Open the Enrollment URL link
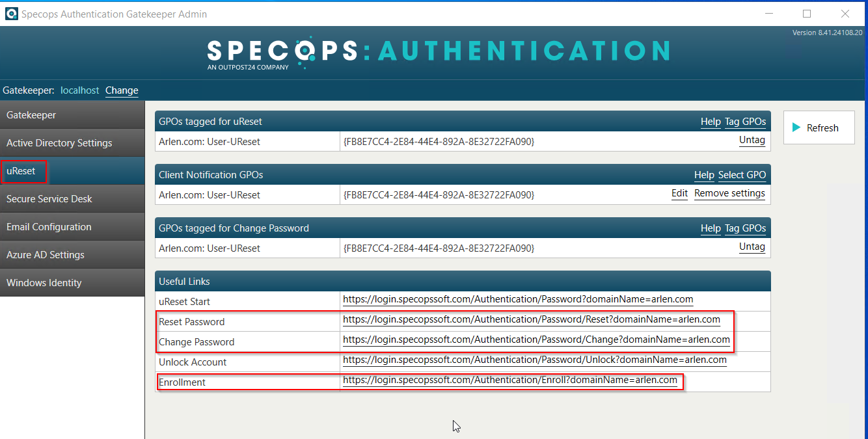 (510, 380)
